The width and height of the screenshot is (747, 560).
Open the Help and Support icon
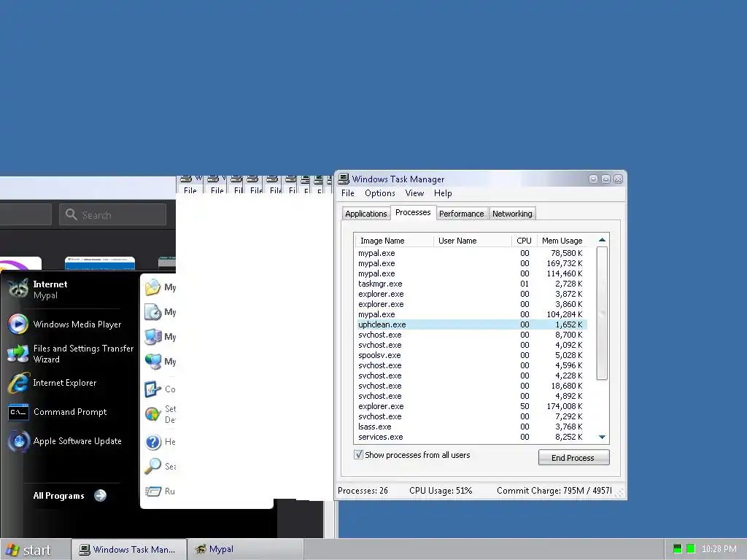point(153,442)
